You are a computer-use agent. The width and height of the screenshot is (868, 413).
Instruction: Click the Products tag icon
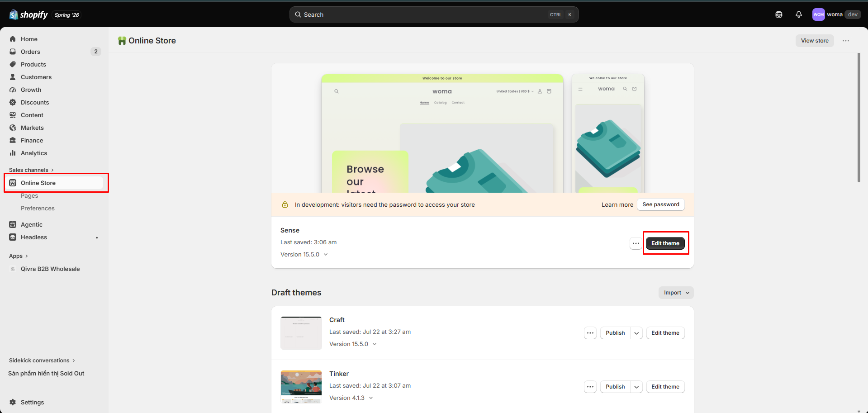(x=13, y=64)
